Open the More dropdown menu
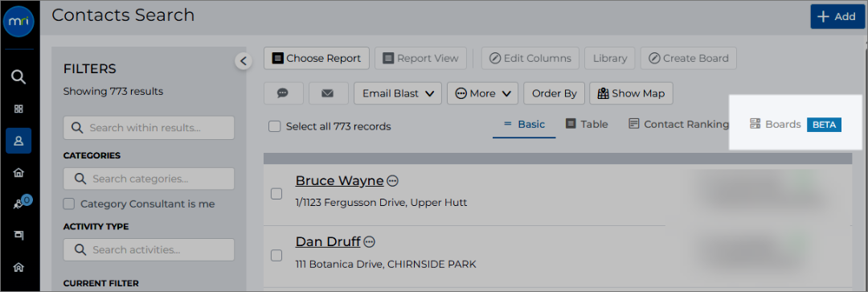The width and height of the screenshot is (868, 292). click(x=482, y=93)
